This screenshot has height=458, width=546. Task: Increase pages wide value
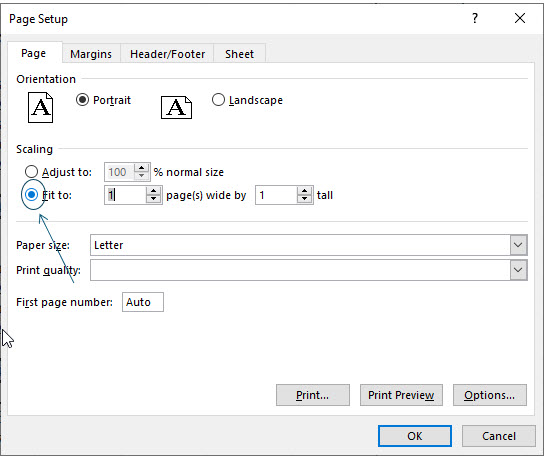click(x=153, y=191)
